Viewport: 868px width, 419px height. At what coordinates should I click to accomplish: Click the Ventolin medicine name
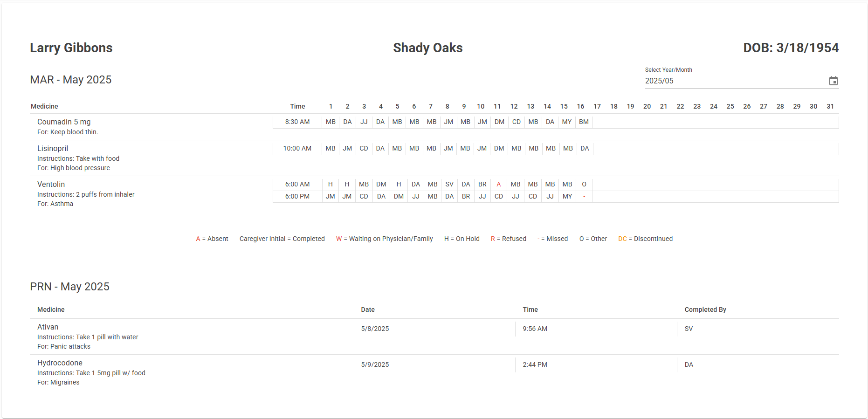tap(51, 185)
